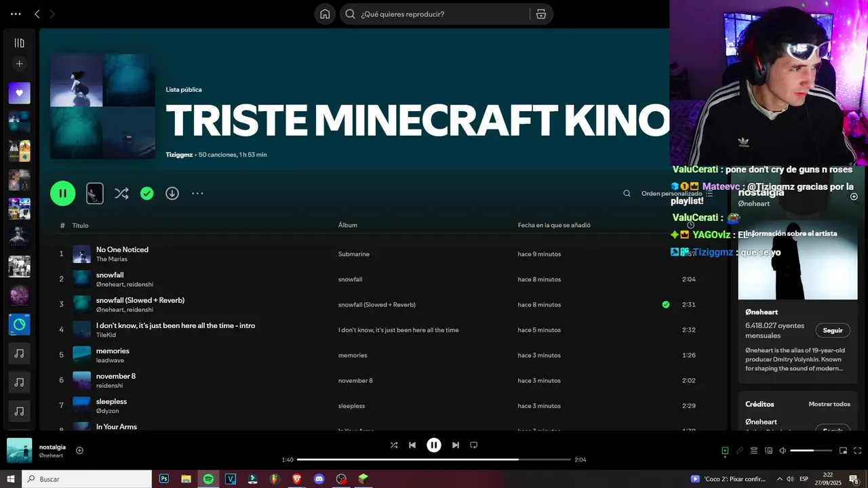Click the taskbar 'Buscar' search box
The height and width of the screenshot is (488, 868).
point(87,479)
